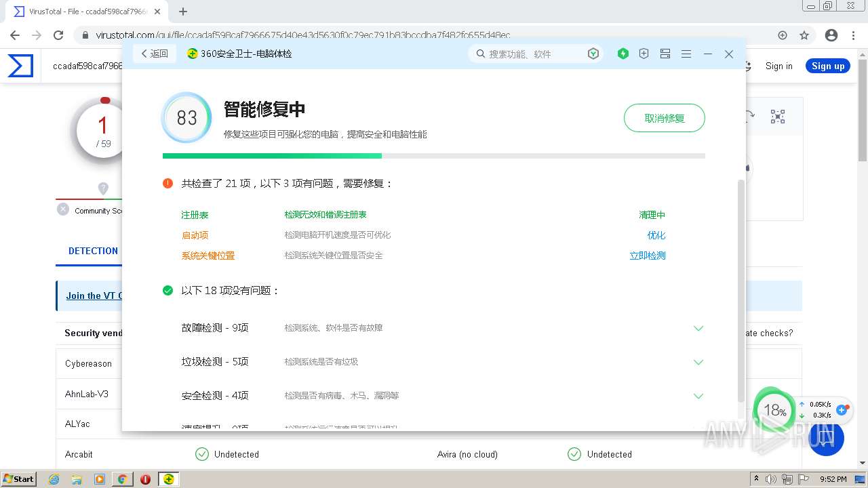Click the red Opera-style taskbar icon
The height and width of the screenshot is (488, 868).
point(145,479)
